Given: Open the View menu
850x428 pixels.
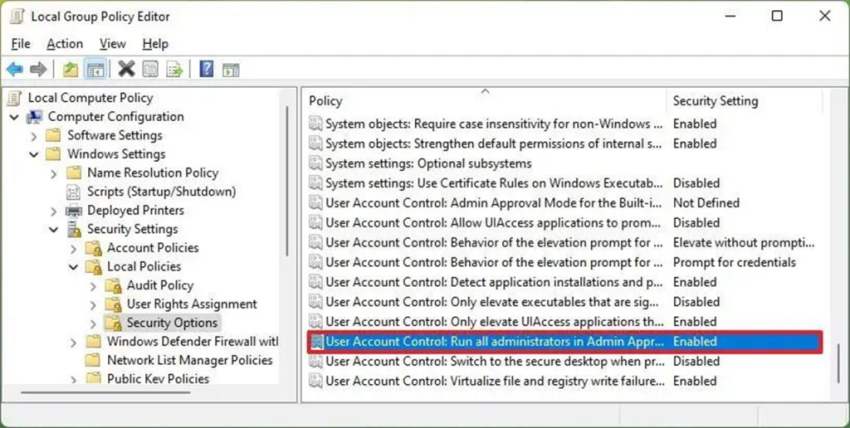Looking at the screenshot, I should 112,44.
